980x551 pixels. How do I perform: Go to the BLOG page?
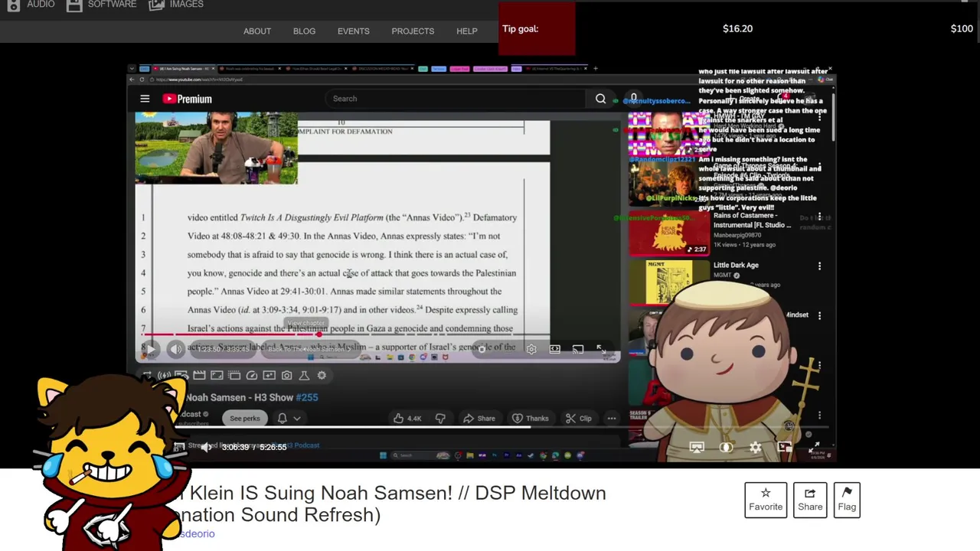tap(304, 31)
